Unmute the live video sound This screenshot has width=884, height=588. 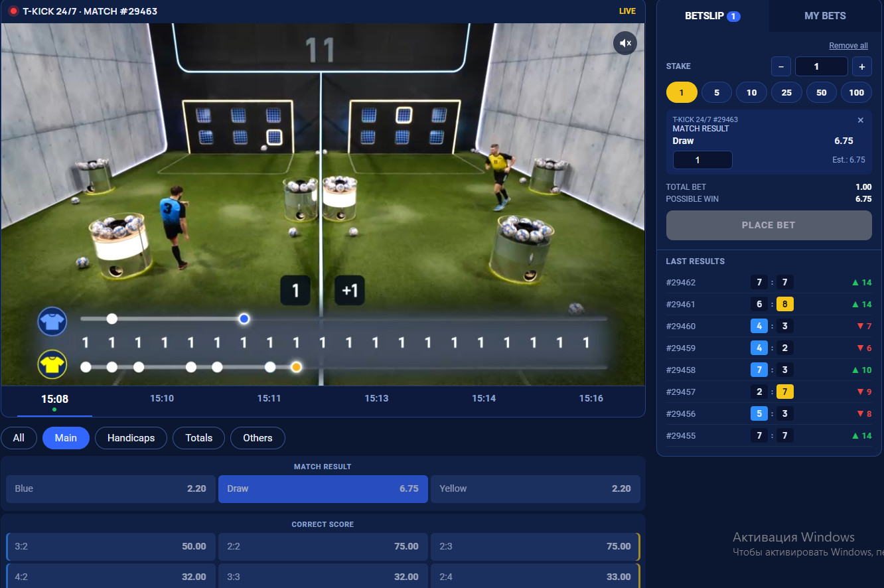click(x=625, y=43)
